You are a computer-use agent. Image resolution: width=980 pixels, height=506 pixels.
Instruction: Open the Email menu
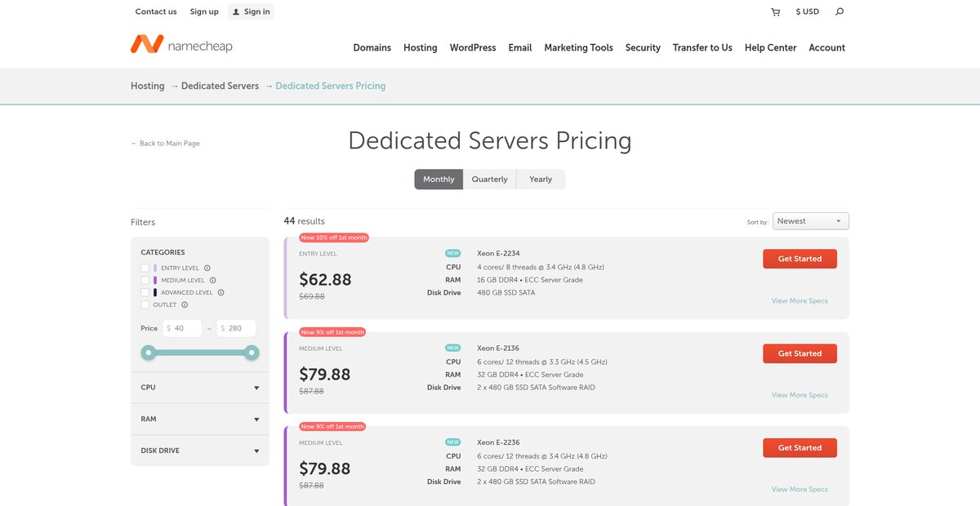pos(520,47)
